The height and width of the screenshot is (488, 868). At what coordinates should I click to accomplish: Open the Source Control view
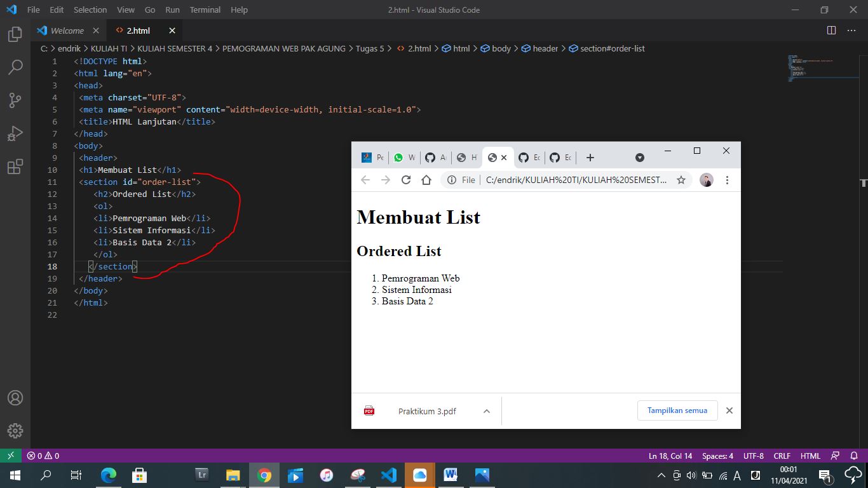coord(15,100)
